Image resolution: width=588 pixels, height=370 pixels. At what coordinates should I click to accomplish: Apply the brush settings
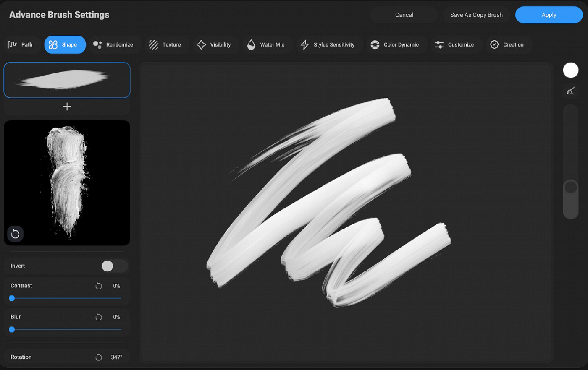549,15
